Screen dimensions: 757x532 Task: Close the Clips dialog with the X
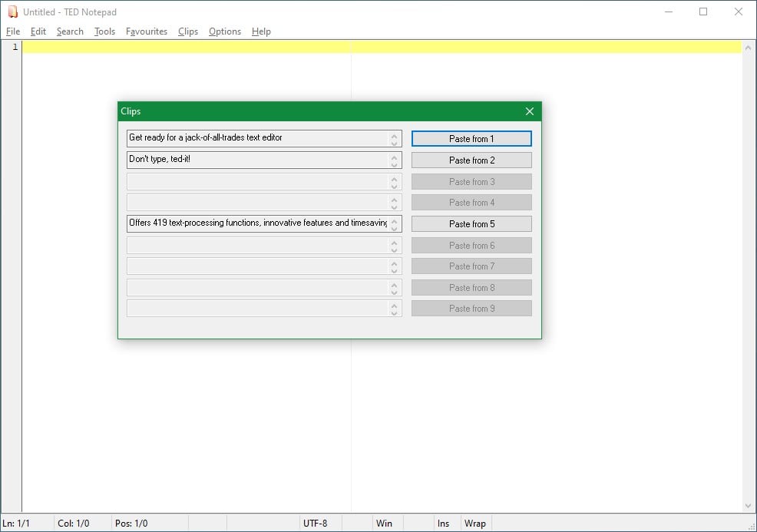529,111
